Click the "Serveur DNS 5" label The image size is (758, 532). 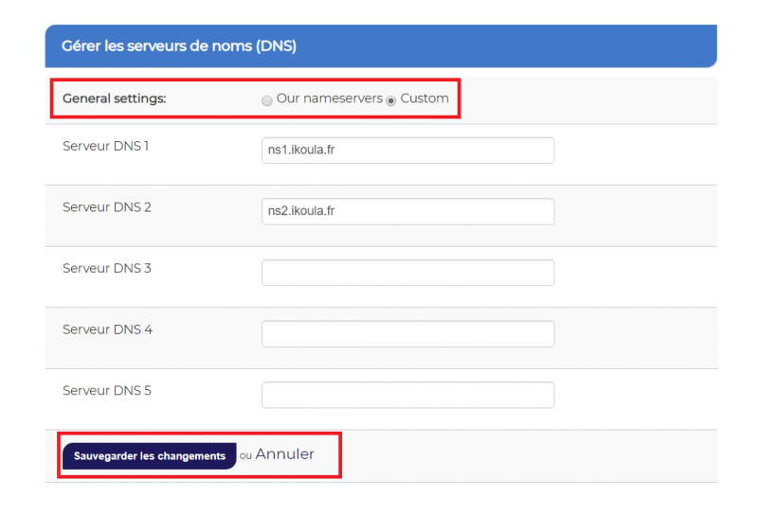[x=107, y=390]
